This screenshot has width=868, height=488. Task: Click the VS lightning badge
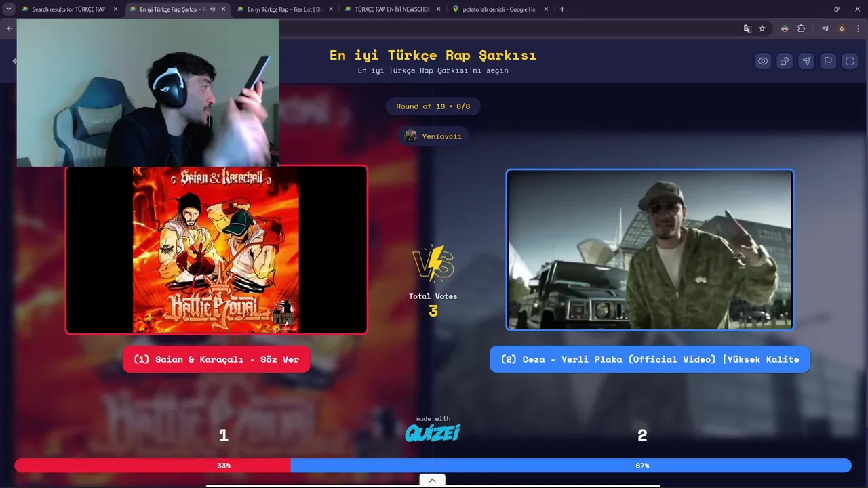point(433,264)
